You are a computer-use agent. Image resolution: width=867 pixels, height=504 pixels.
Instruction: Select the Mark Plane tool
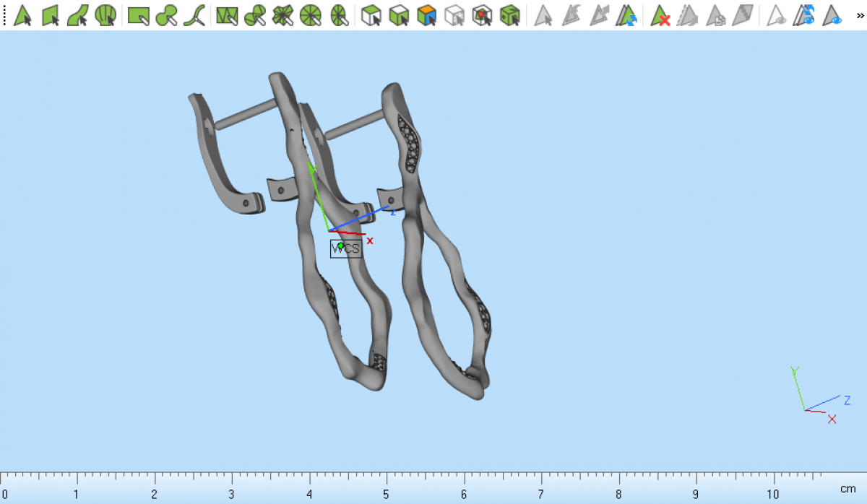(x=51, y=15)
